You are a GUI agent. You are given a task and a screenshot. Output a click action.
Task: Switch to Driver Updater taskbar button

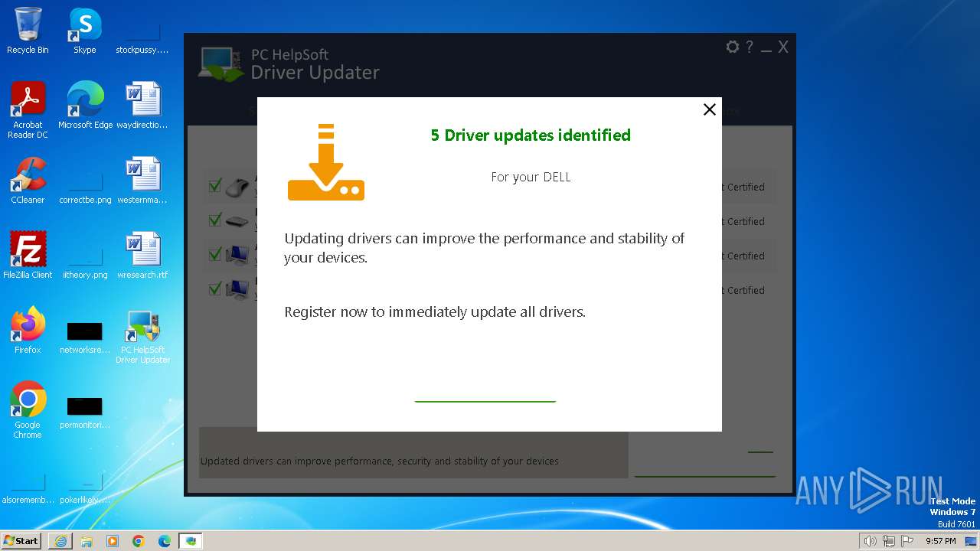pos(191,541)
